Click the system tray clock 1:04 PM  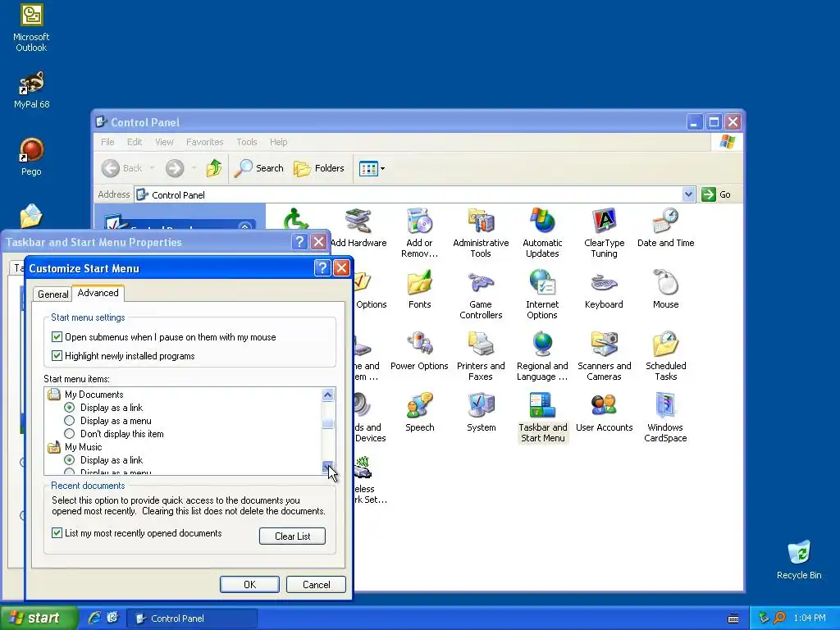tap(810, 619)
